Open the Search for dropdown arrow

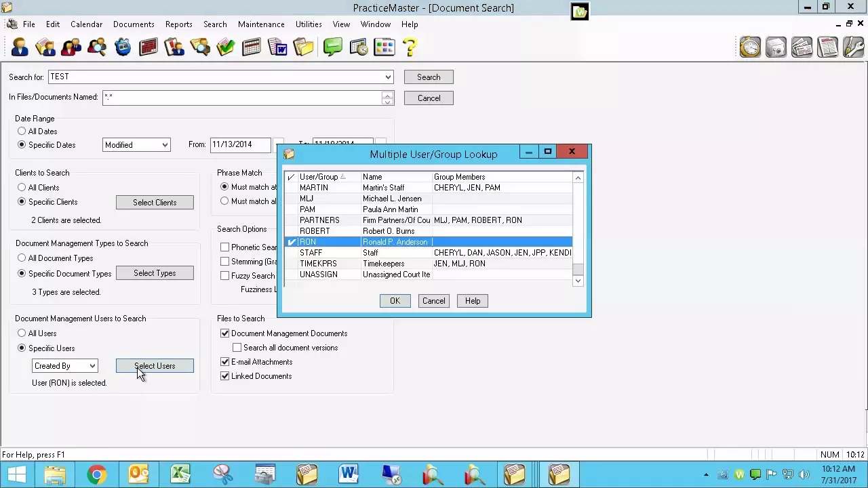pos(388,77)
